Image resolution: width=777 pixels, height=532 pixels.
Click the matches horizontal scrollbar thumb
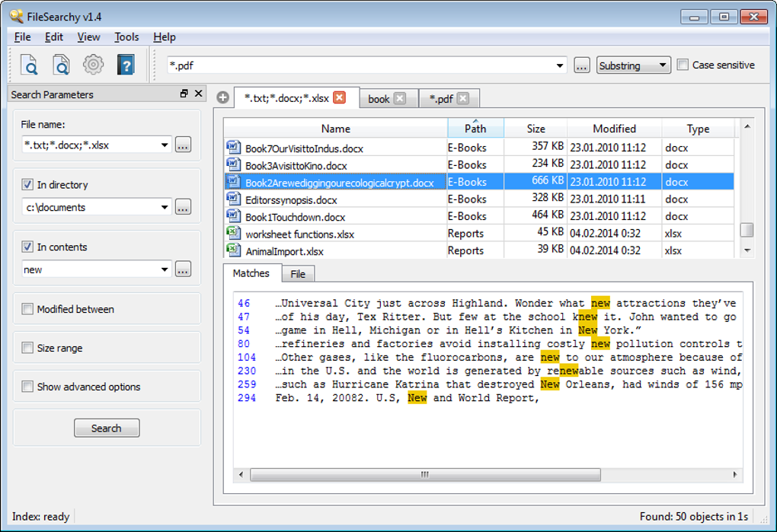[425, 475]
